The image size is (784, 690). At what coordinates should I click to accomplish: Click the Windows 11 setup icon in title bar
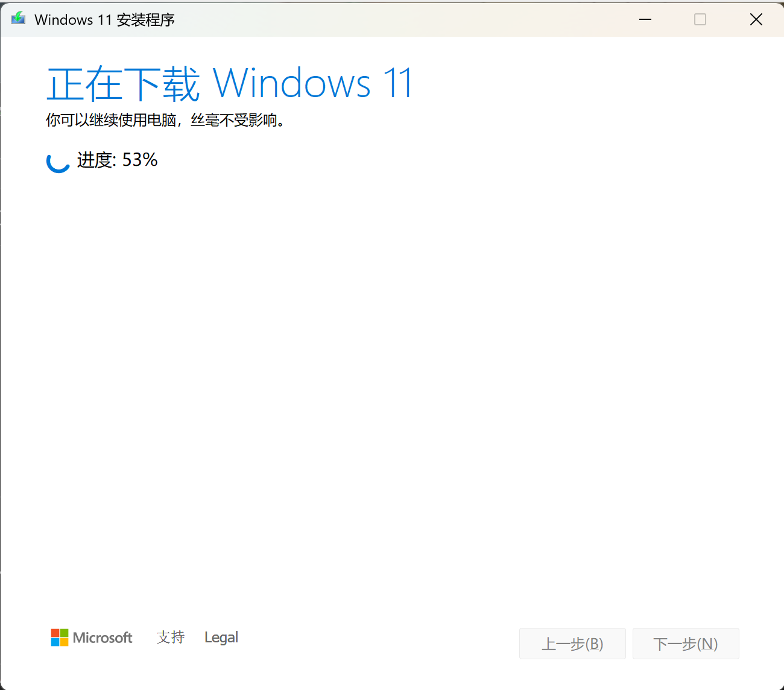click(x=18, y=19)
